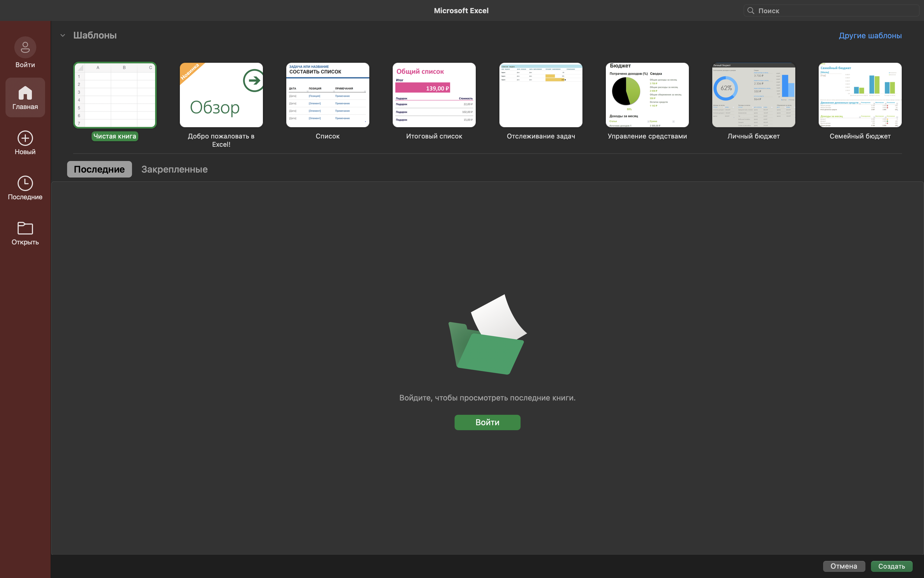Click the Новый plus icon in sidebar
924x578 pixels.
pos(25,138)
